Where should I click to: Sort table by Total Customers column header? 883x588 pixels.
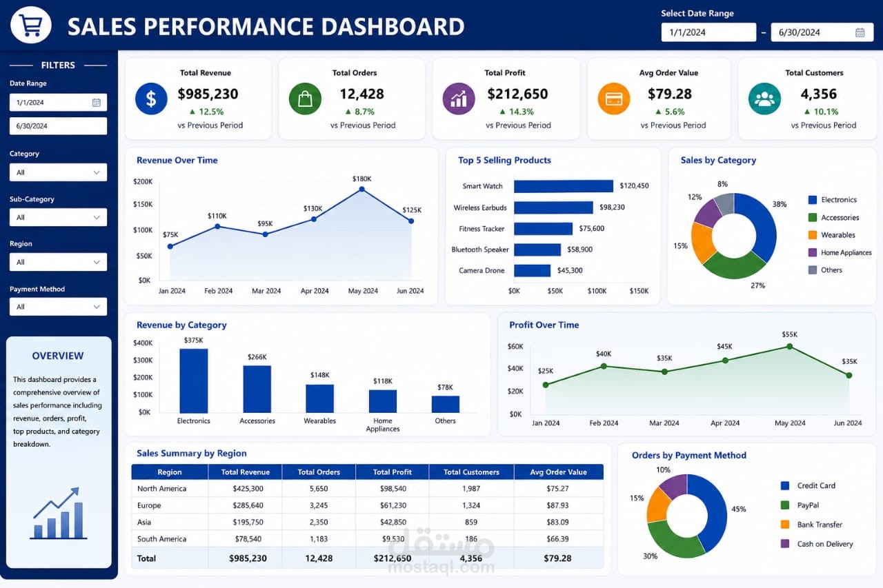[x=471, y=472]
